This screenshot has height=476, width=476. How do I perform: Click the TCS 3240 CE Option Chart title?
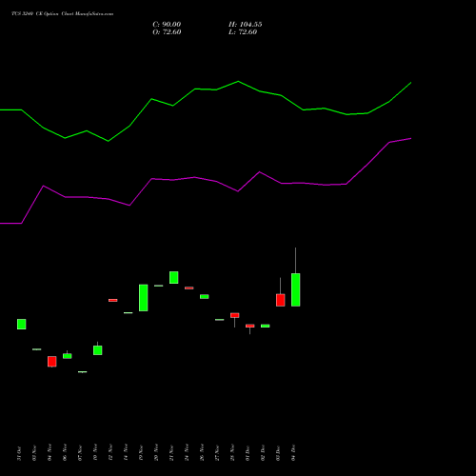pos(62,14)
